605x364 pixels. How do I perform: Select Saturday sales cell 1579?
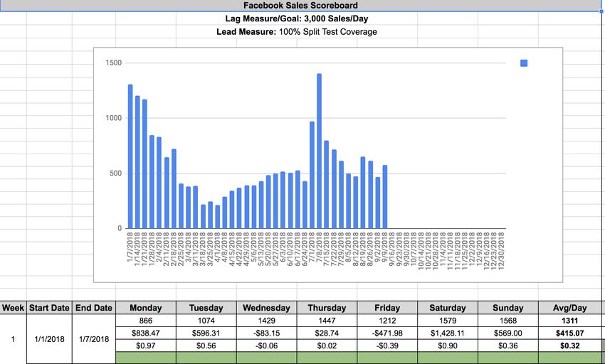[x=448, y=321]
